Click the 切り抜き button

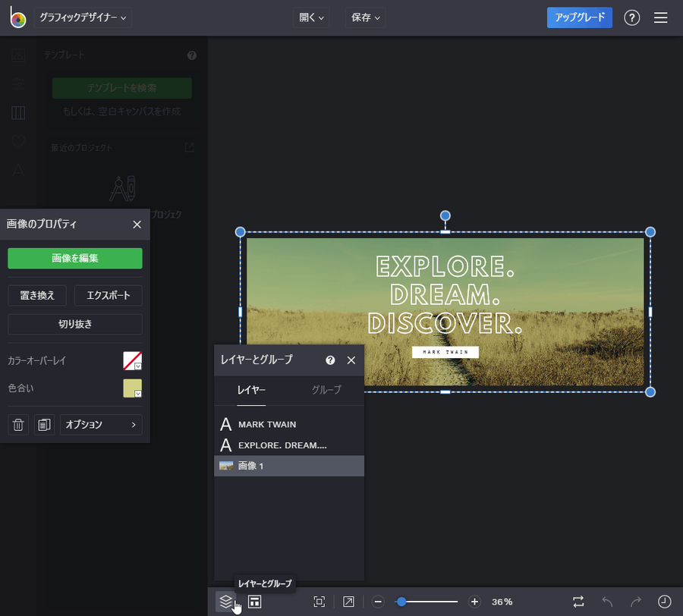(x=75, y=325)
